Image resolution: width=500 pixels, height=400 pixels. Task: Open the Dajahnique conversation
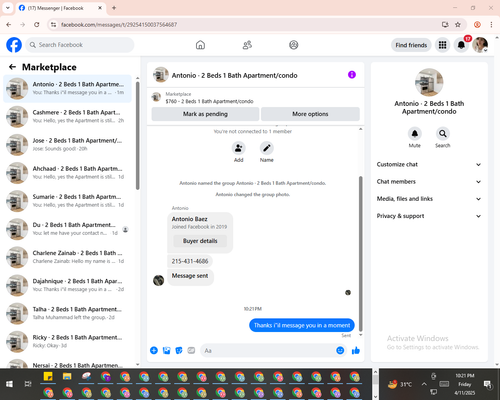pyautogui.click(x=67, y=285)
